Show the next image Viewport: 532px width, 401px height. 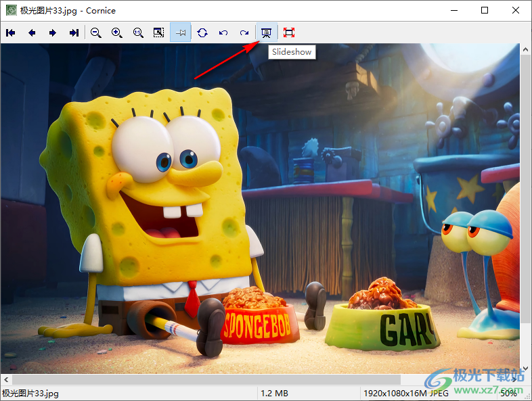tap(53, 32)
